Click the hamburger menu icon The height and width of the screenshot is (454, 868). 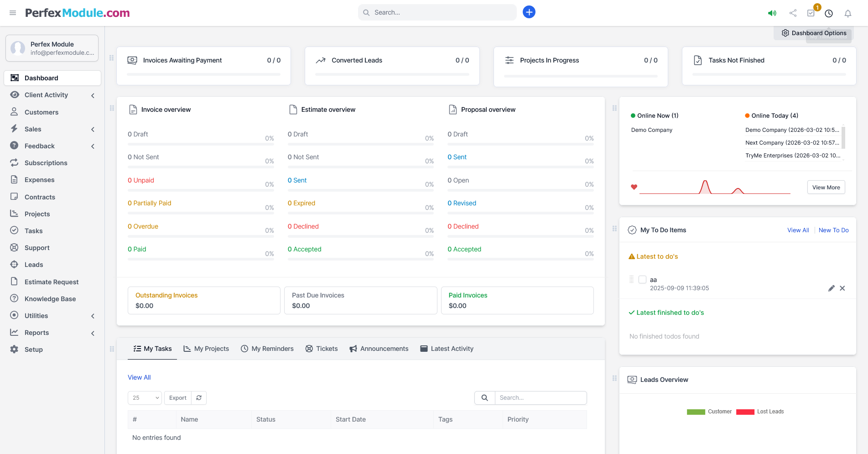pos(13,13)
